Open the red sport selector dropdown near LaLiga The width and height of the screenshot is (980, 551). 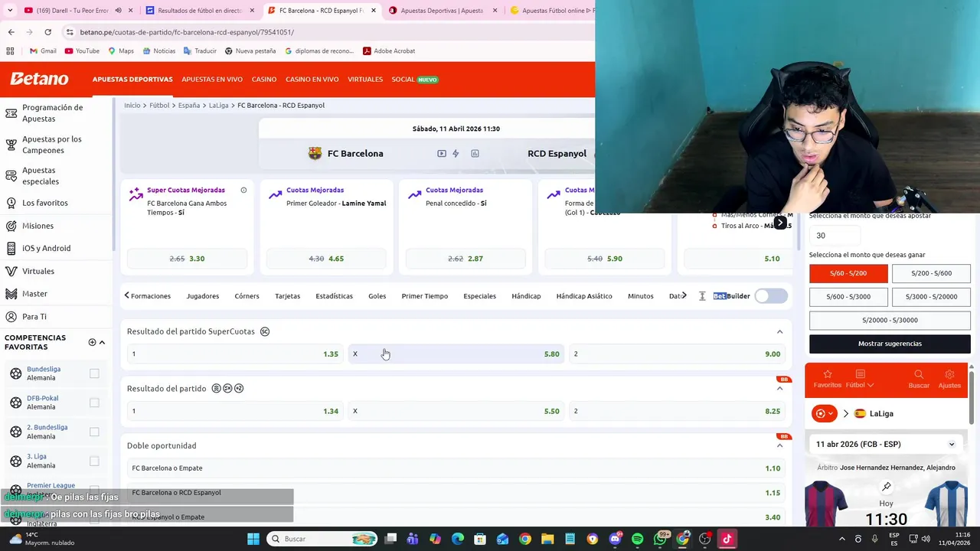click(824, 413)
